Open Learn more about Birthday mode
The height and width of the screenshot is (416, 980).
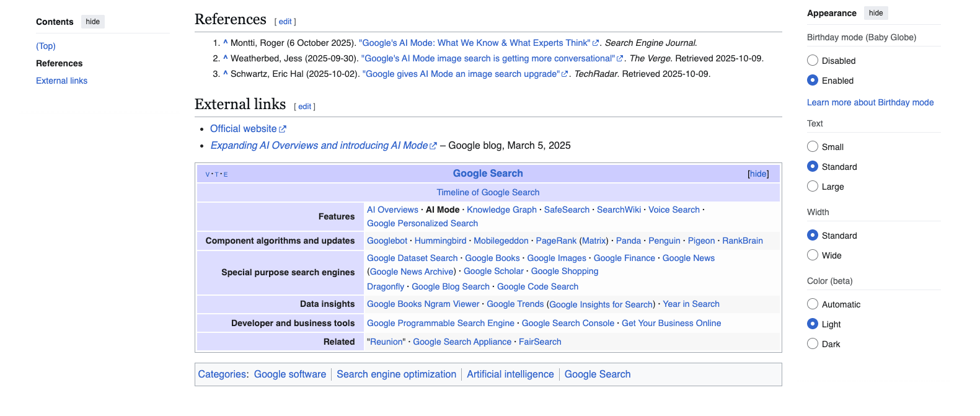pyautogui.click(x=870, y=102)
